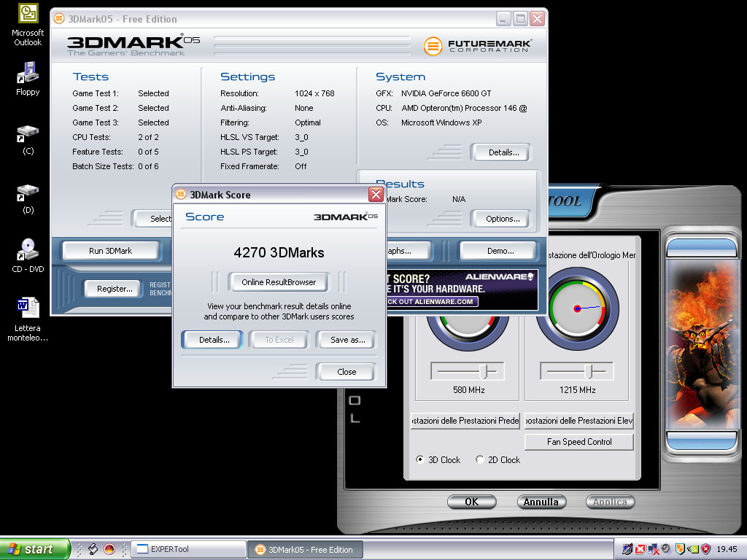This screenshot has width=747, height=560.
Task: Maximize the 3DMark05 window
Action: 520,19
